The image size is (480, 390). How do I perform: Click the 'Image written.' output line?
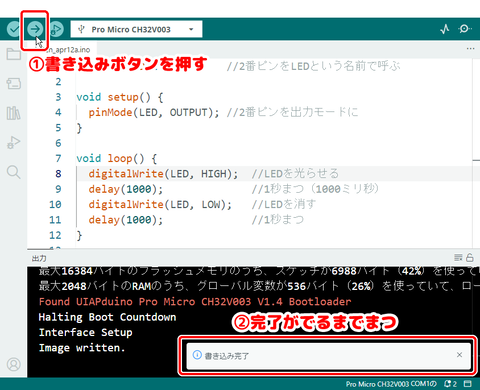82,348
